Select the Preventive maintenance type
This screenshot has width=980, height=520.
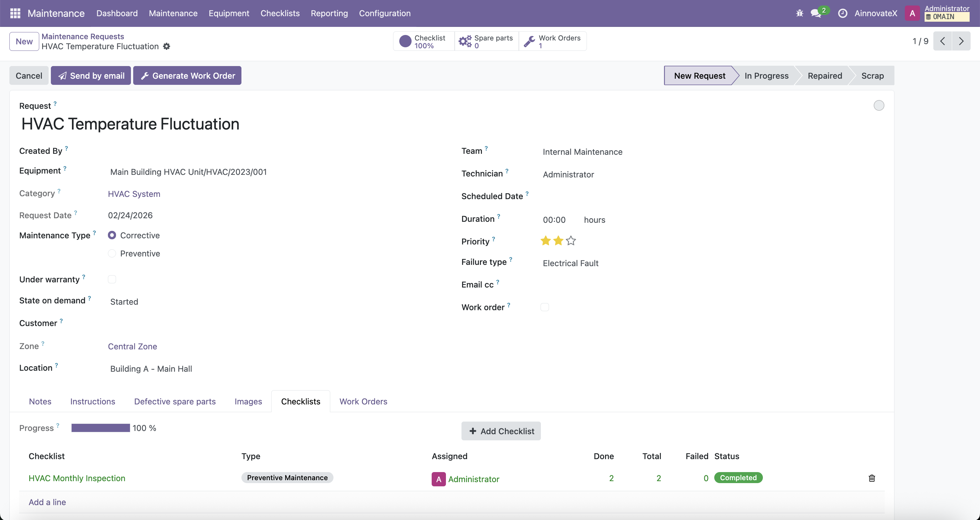pos(112,254)
